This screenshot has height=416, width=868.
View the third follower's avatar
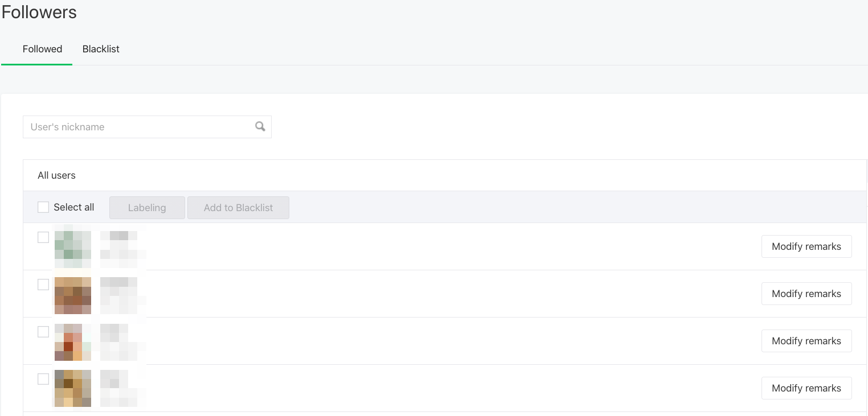coord(72,343)
